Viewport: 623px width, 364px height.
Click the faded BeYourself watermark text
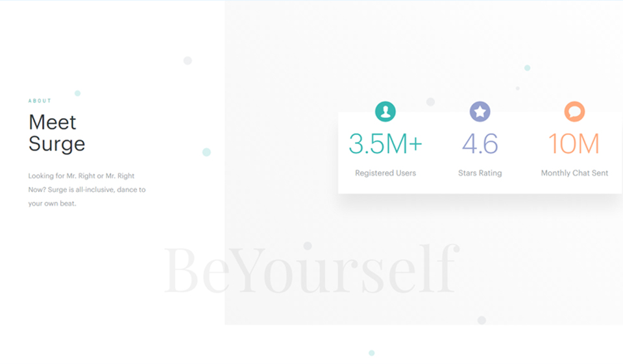pyautogui.click(x=311, y=270)
